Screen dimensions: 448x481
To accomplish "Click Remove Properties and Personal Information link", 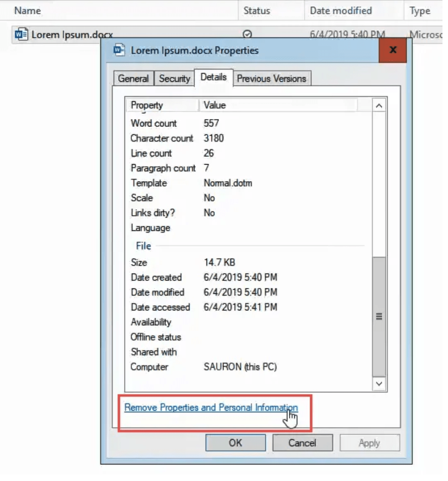I will coord(211,407).
